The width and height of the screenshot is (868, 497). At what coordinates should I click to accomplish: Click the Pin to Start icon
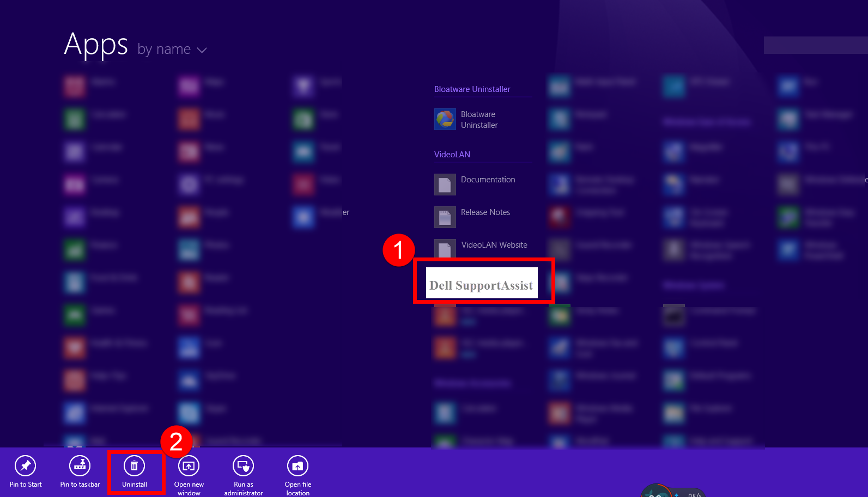pos(26,466)
